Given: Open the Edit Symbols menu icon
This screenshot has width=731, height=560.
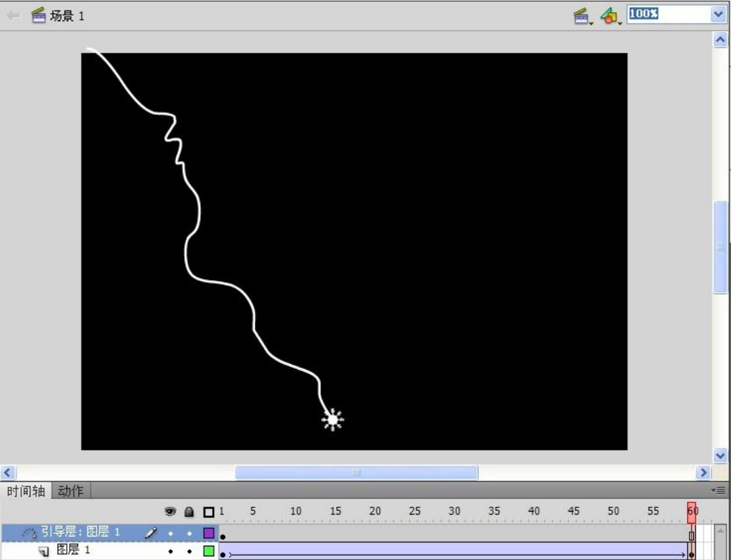Looking at the screenshot, I should pos(611,16).
